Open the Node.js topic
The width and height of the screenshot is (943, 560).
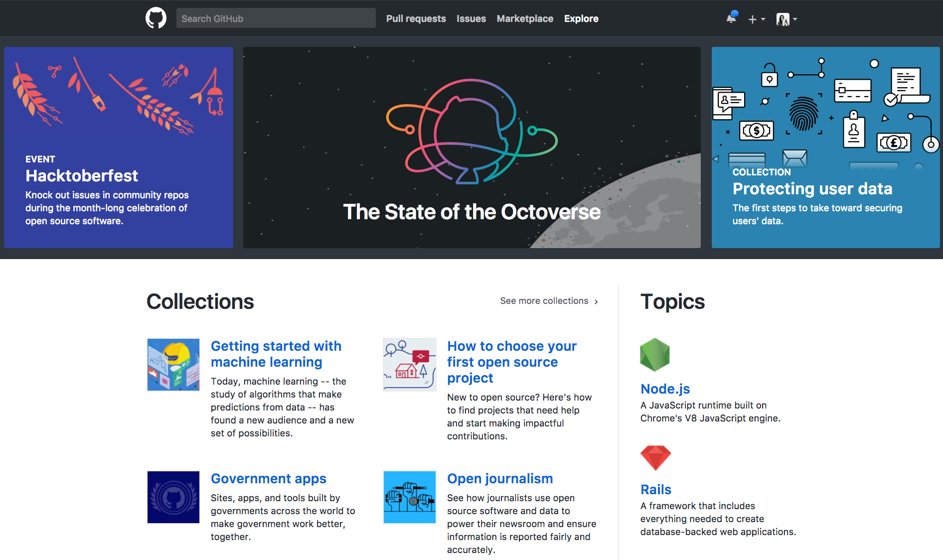(x=665, y=389)
